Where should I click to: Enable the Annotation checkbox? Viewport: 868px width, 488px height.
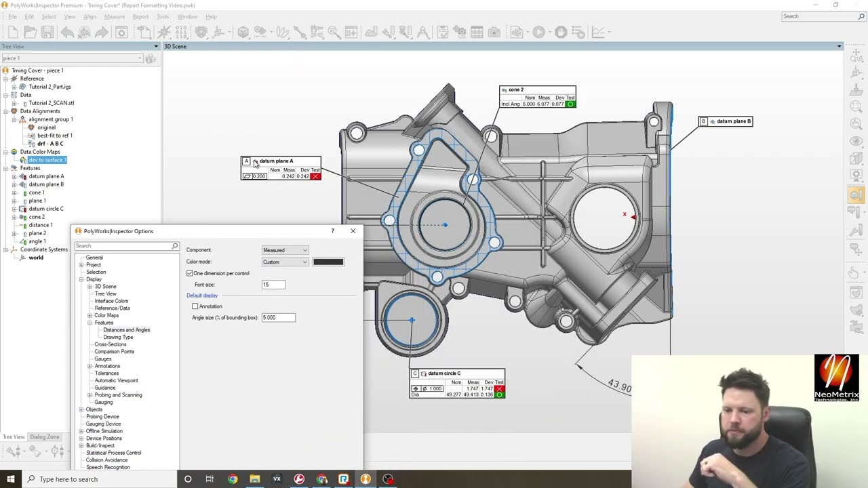[195, 306]
